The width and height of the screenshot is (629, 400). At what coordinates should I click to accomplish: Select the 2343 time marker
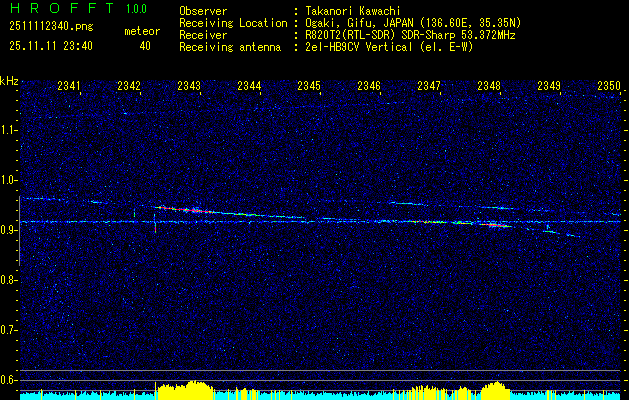click(x=189, y=87)
